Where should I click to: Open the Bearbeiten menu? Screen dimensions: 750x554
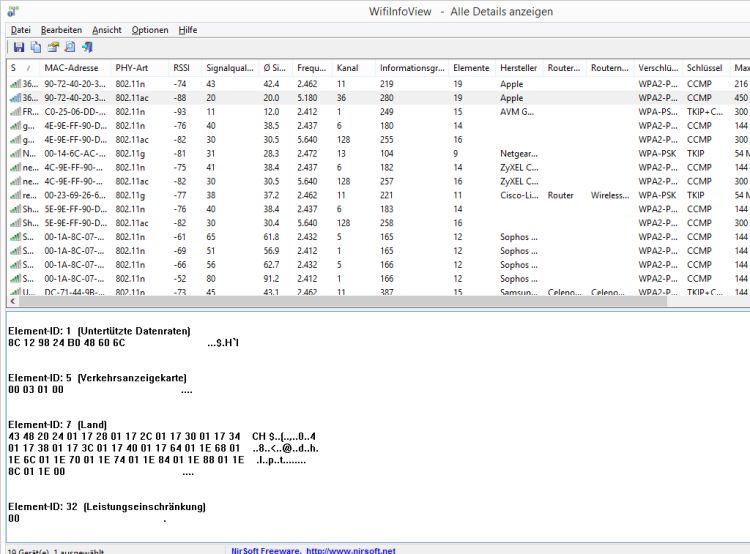(62, 30)
